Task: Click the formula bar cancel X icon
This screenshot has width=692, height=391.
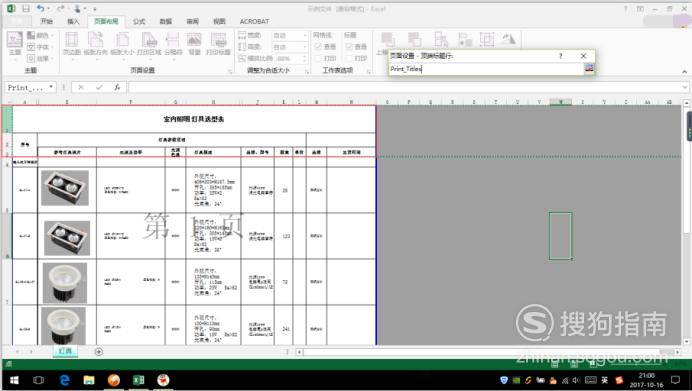Action: [x=81, y=87]
